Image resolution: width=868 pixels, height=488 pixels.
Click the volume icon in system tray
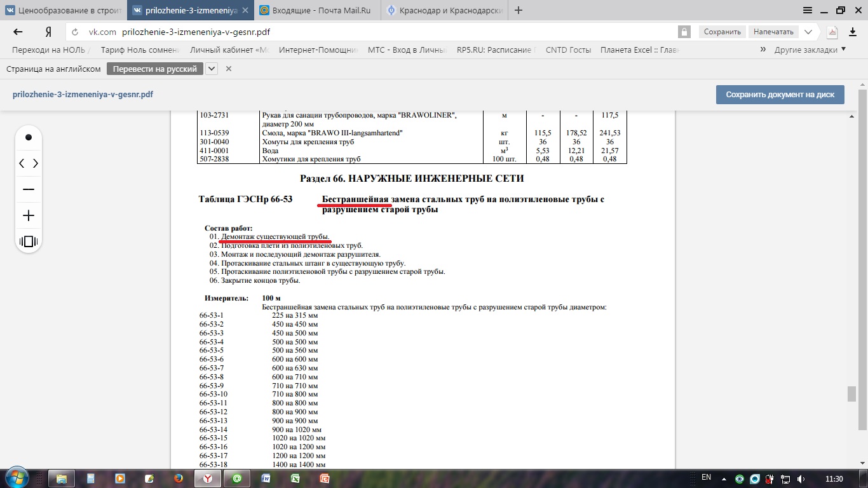[x=801, y=478]
